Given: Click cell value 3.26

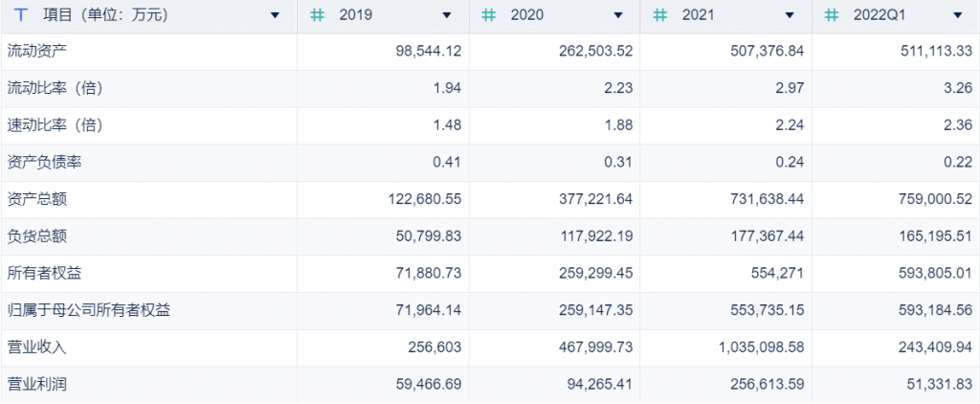Looking at the screenshot, I should 958,89.
